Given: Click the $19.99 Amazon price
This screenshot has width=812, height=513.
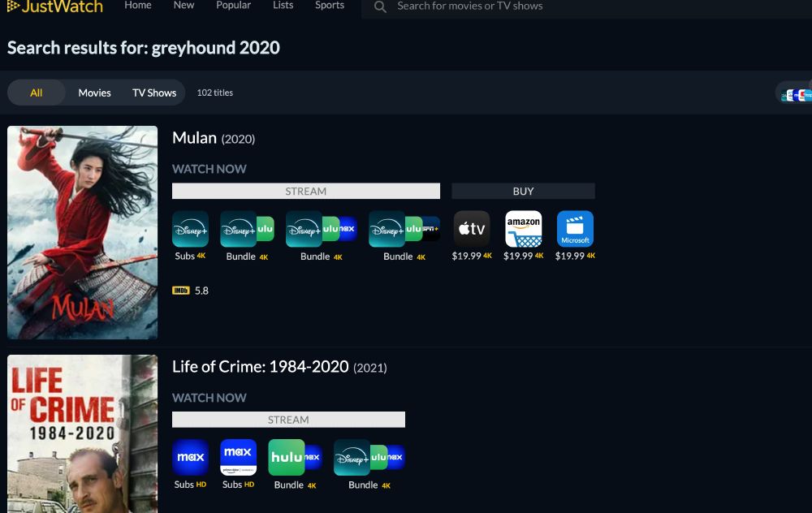Looking at the screenshot, I should 518,256.
